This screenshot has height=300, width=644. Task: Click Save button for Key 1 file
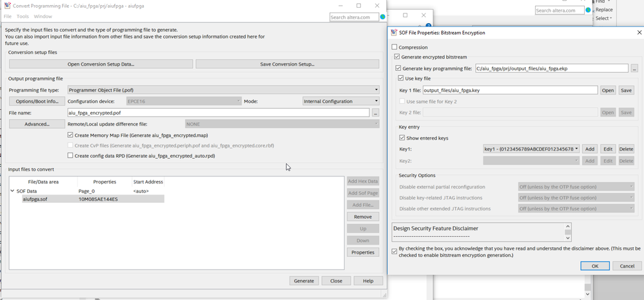point(626,90)
